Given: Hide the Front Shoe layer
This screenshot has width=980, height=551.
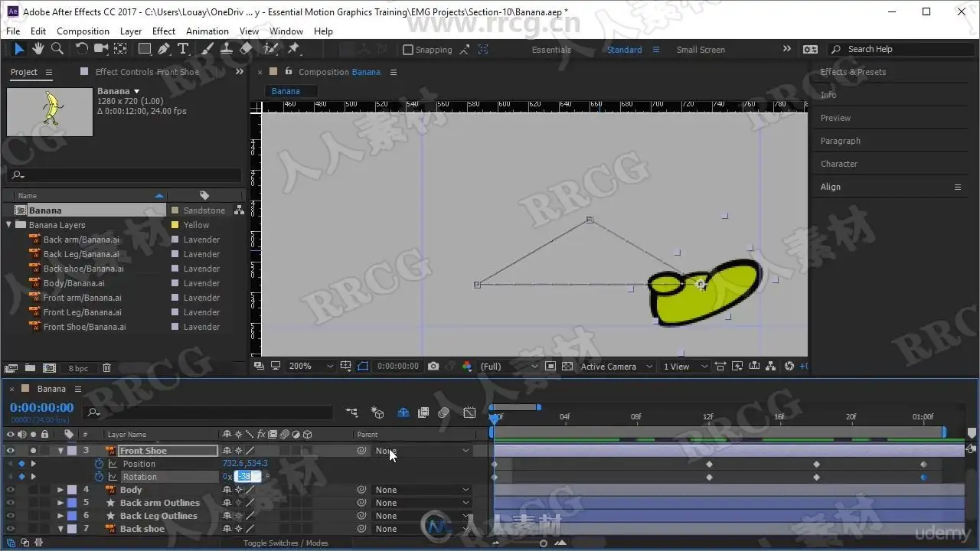Looking at the screenshot, I should [11, 451].
